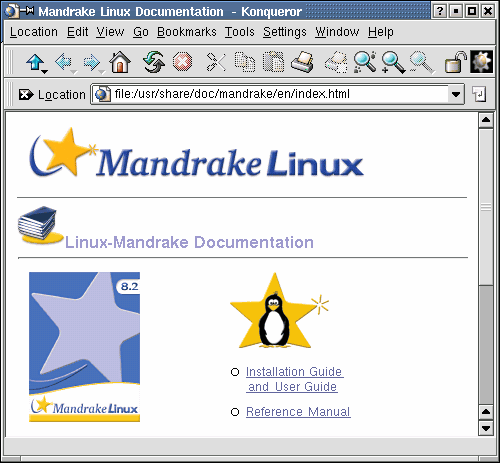Open the Bookmarks menu
500x463 pixels.
click(187, 32)
